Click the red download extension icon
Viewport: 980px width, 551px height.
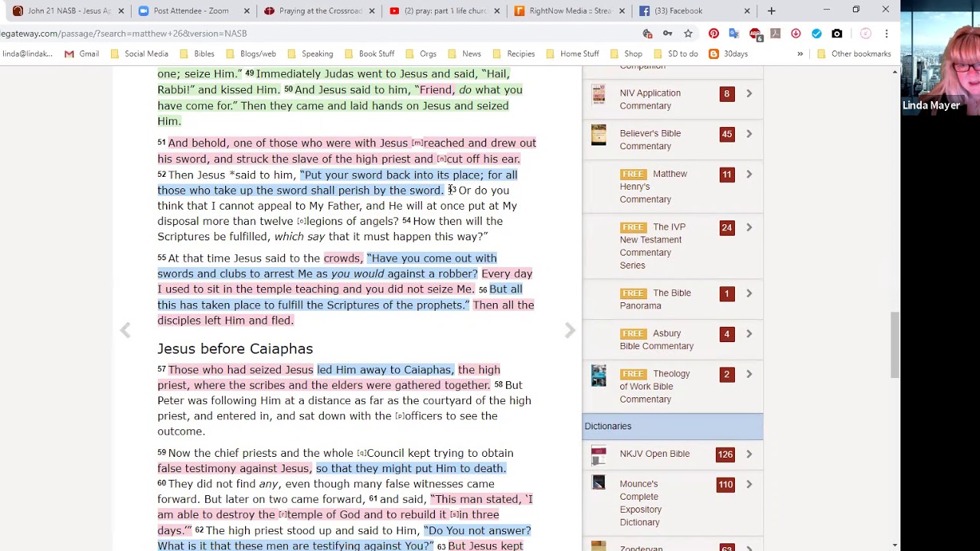click(x=795, y=34)
